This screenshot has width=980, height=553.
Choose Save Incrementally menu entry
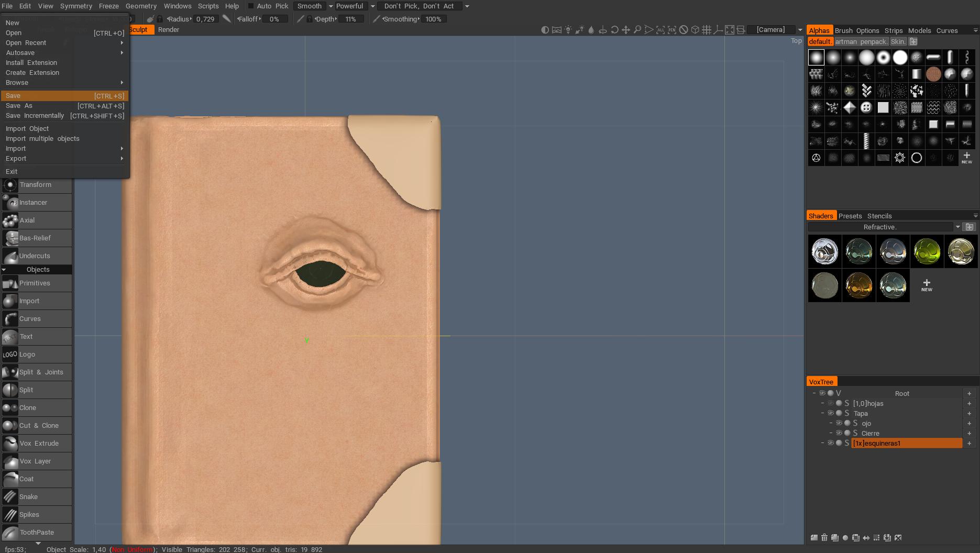pos(64,116)
